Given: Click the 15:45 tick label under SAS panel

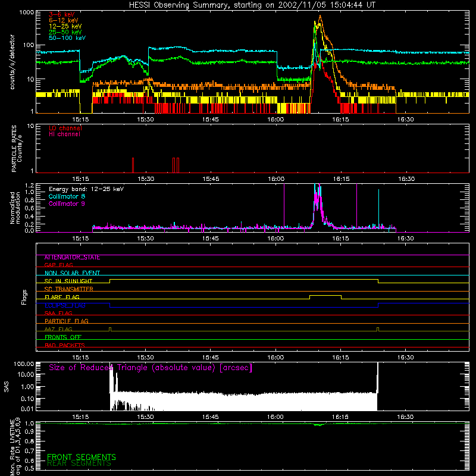Looking at the screenshot, I should (x=211, y=417).
